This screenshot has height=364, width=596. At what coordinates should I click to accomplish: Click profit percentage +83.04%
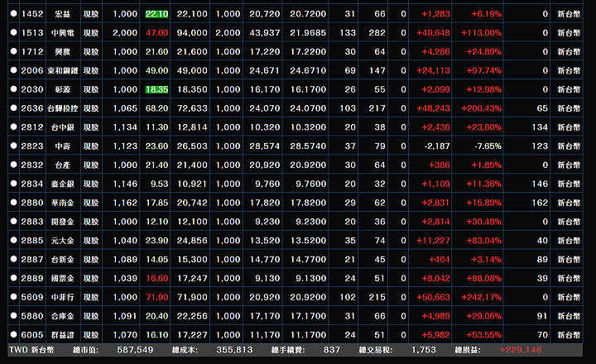pos(484,241)
